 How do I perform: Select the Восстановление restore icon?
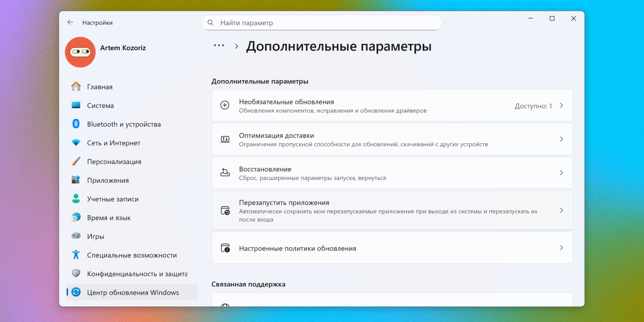(x=225, y=173)
